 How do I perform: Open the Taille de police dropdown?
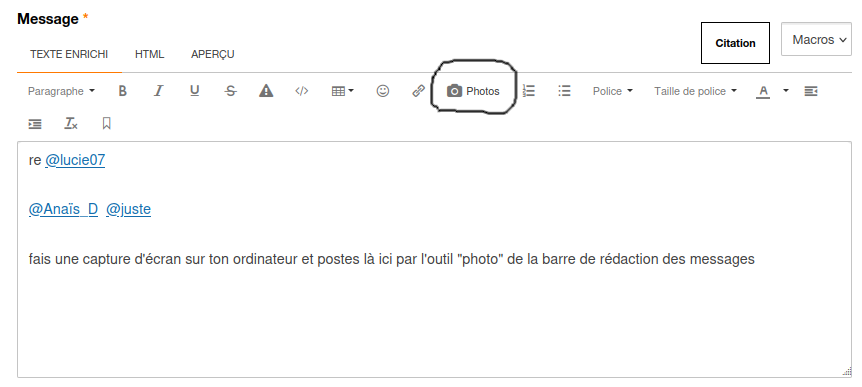point(695,91)
